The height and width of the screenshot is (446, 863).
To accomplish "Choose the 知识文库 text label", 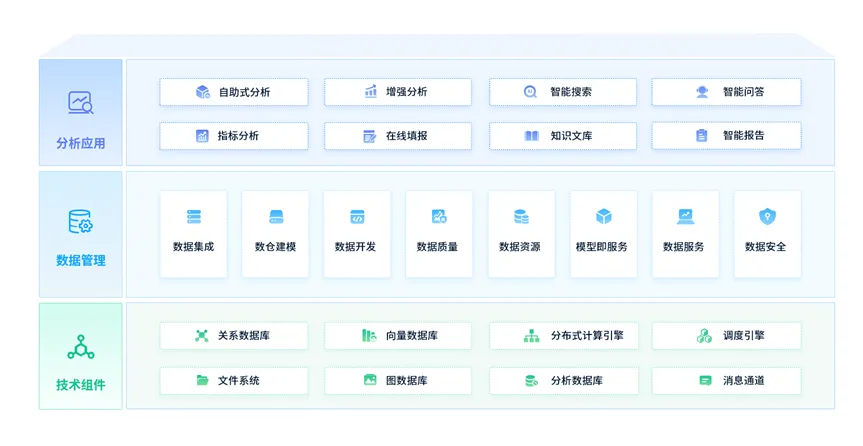I will point(571,135).
